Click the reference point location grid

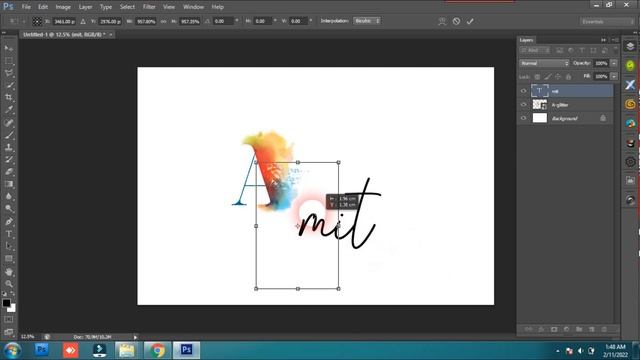(x=37, y=21)
